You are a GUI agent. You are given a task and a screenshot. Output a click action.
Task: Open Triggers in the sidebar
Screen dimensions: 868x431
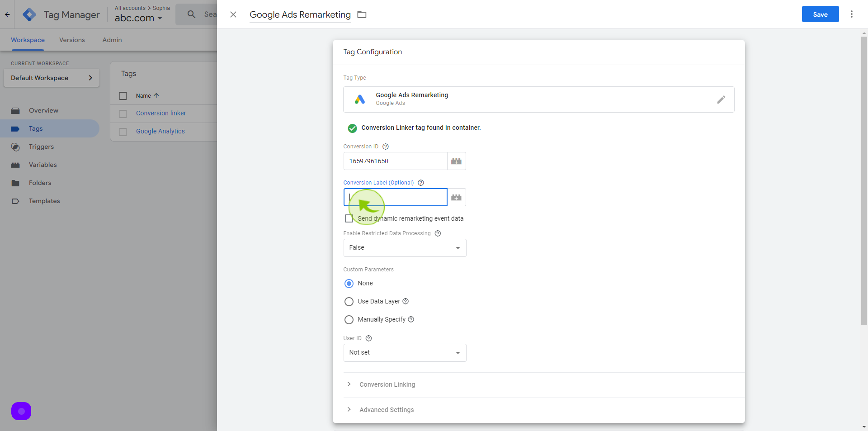click(41, 147)
